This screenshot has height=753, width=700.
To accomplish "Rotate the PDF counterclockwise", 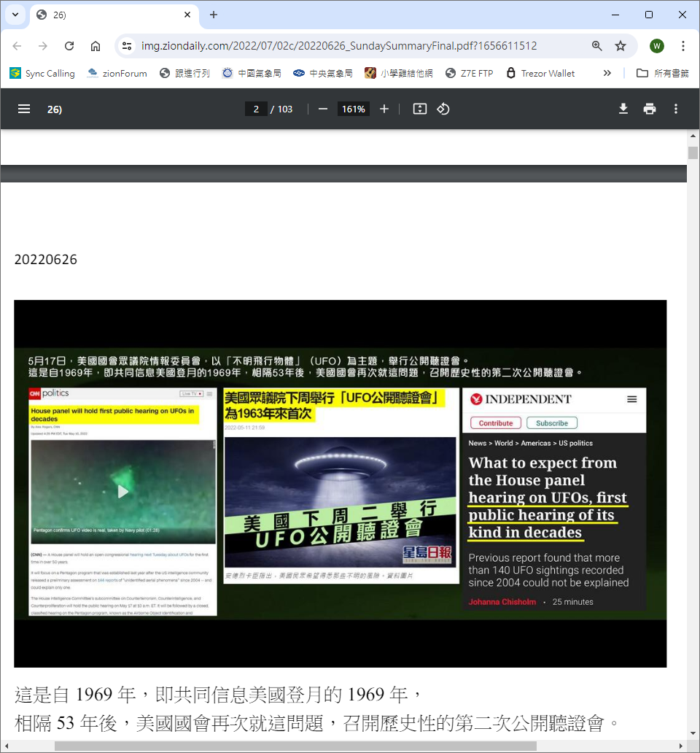I will (x=443, y=109).
